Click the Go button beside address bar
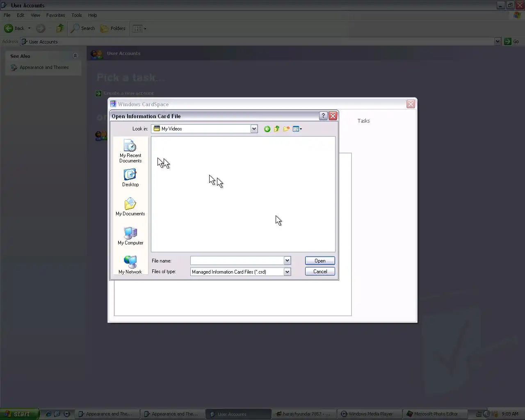Screen dimensions: 525x420 click(x=511, y=41)
